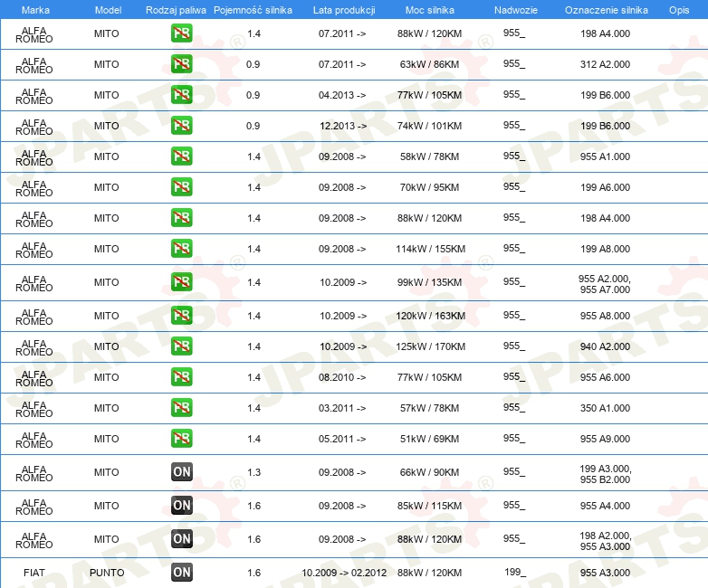The height and width of the screenshot is (588, 708).
Task: Select the 120kW / 163KM power cell
Action: [x=430, y=316]
